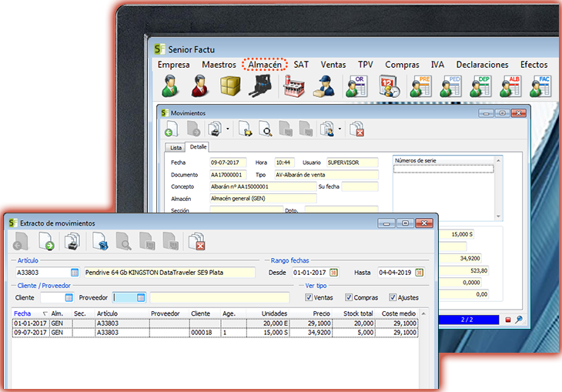Open the DEP deposits icon
The image size is (562, 392).
coord(480,86)
